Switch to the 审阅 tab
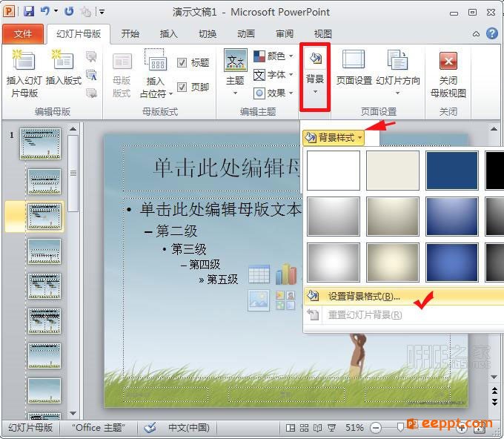The height and width of the screenshot is (439, 504). pos(285,34)
